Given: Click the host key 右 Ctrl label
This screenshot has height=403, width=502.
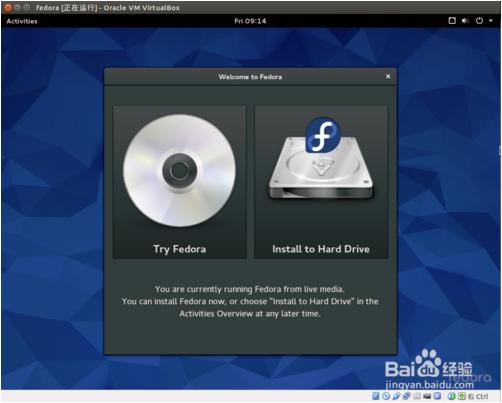Looking at the screenshot, I should pos(478,396).
